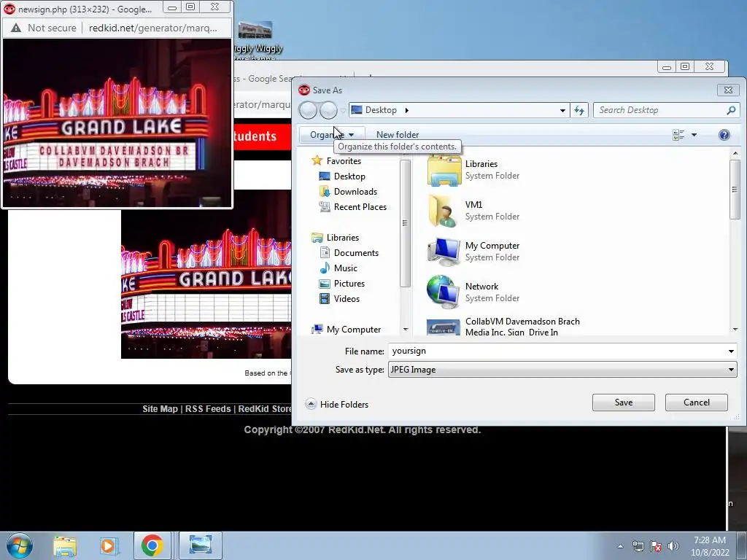The height and width of the screenshot is (560, 747).
Task: Open the Windows Start button
Action: pyautogui.click(x=20, y=545)
